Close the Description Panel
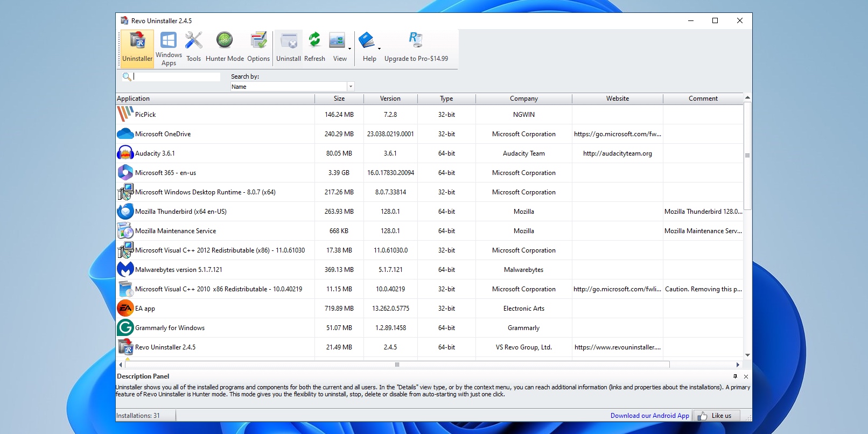The width and height of the screenshot is (868, 434). pyautogui.click(x=746, y=376)
